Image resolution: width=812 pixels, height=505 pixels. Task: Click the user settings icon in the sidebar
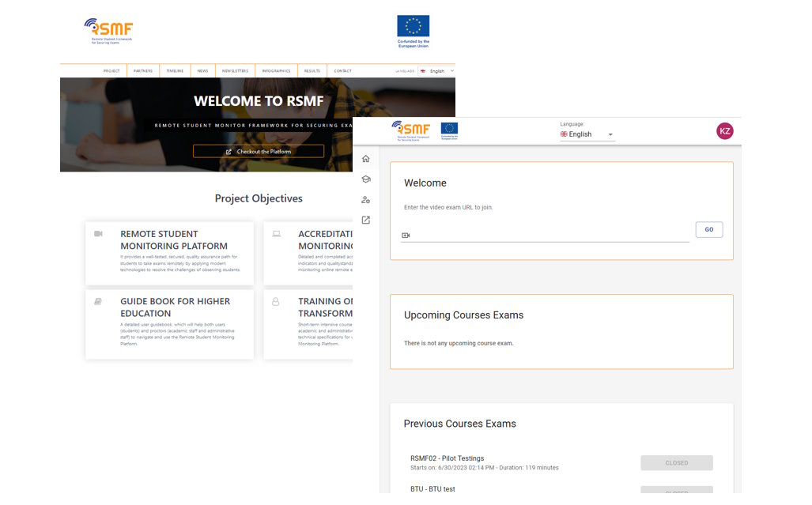click(365, 199)
